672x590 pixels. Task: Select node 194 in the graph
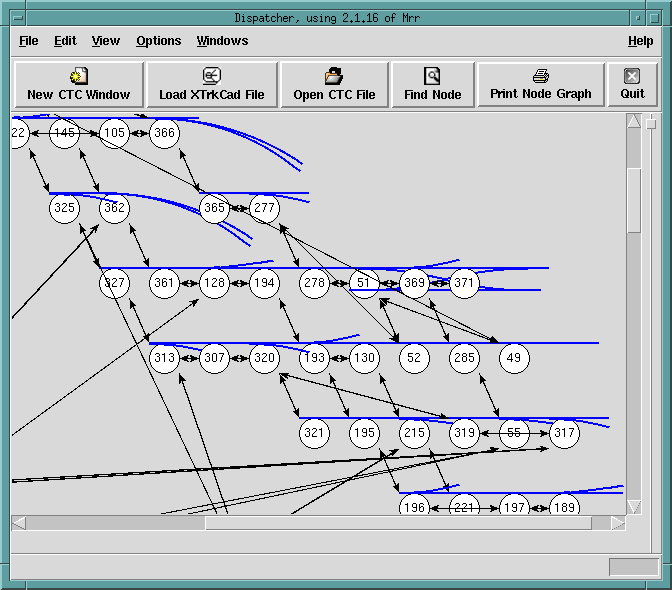click(264, 283)
